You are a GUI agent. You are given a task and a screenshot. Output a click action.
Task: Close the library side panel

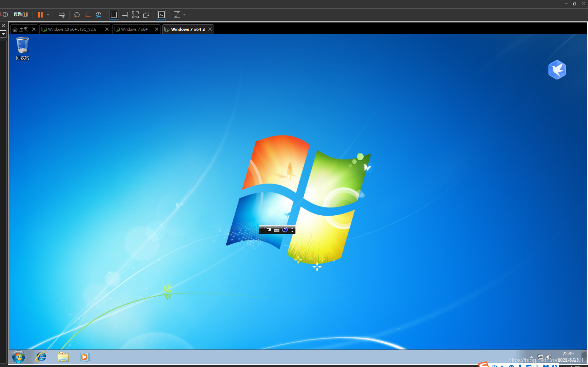click(3, 26)
